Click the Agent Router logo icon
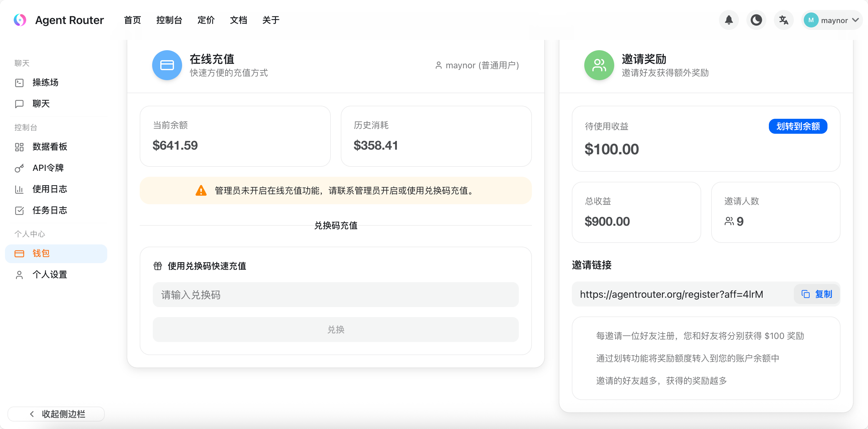 tap(20, 20)
